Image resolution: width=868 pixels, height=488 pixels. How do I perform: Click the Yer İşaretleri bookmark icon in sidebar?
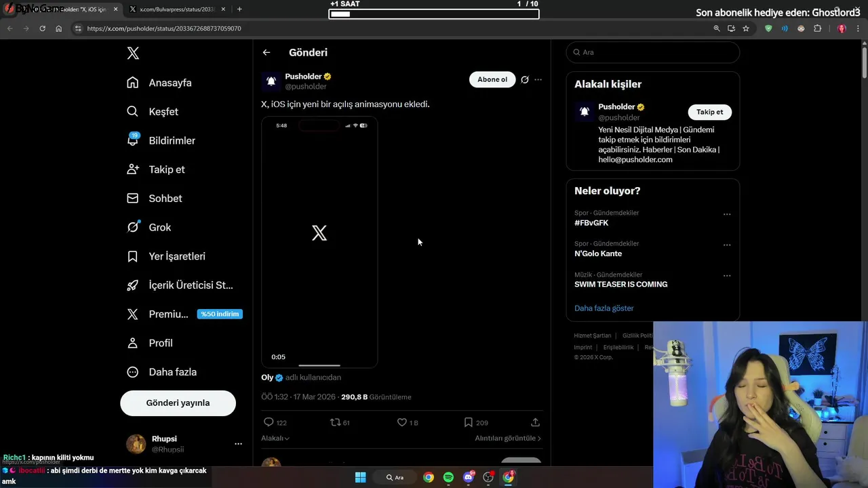pyautogui.click(x=133, y=256)
